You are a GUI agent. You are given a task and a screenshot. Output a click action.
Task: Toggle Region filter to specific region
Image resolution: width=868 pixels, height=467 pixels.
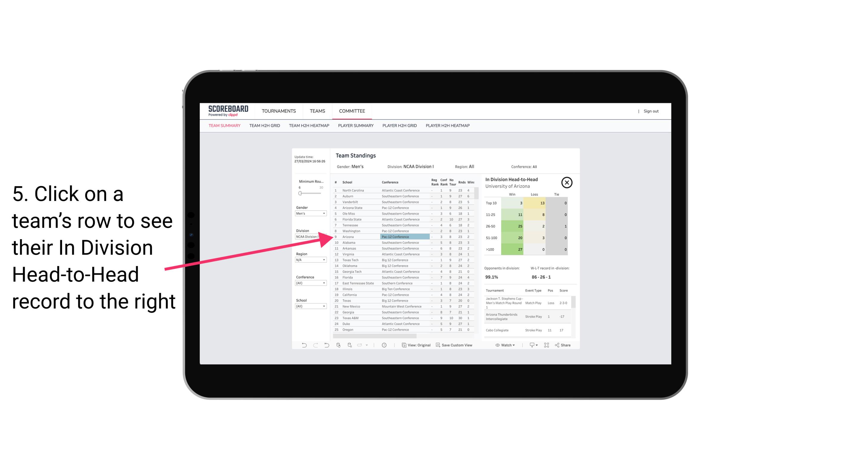click(x=309, y=260)
